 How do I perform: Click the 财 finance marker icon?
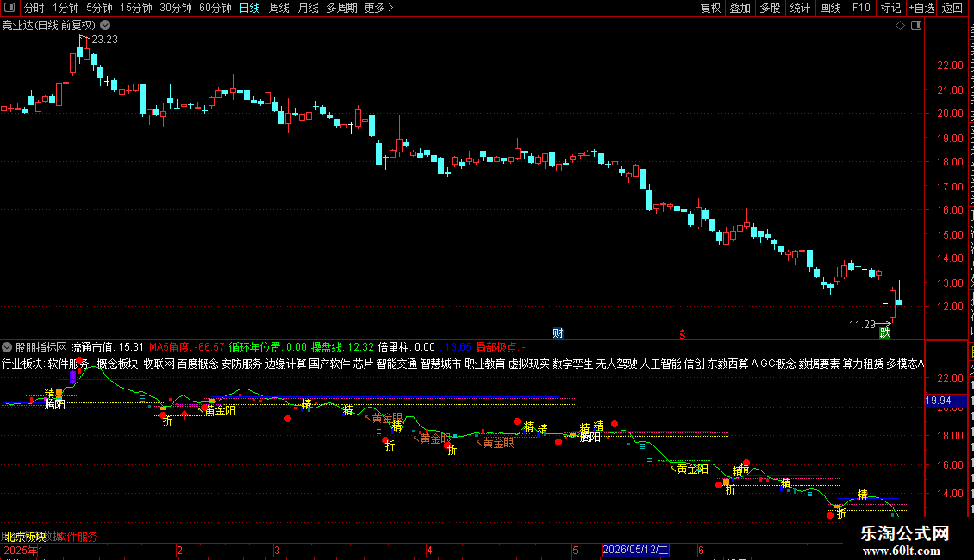[558, 333]
